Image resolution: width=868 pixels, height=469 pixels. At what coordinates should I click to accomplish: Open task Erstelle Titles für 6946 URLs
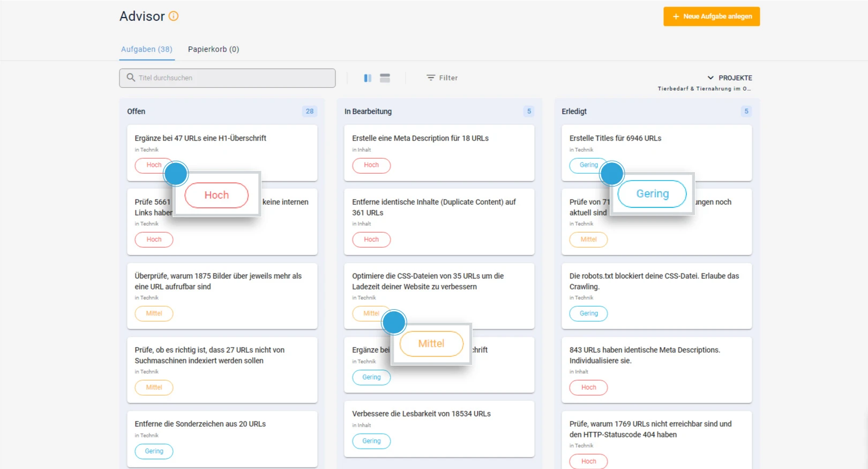[615, 138]
